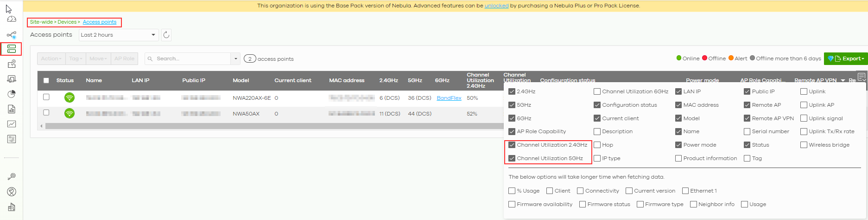The width and height of the screenshot is (868, 220).
Task: Open the Dashboard gauge icon in sidebar
Action: (x=12, y=19)
